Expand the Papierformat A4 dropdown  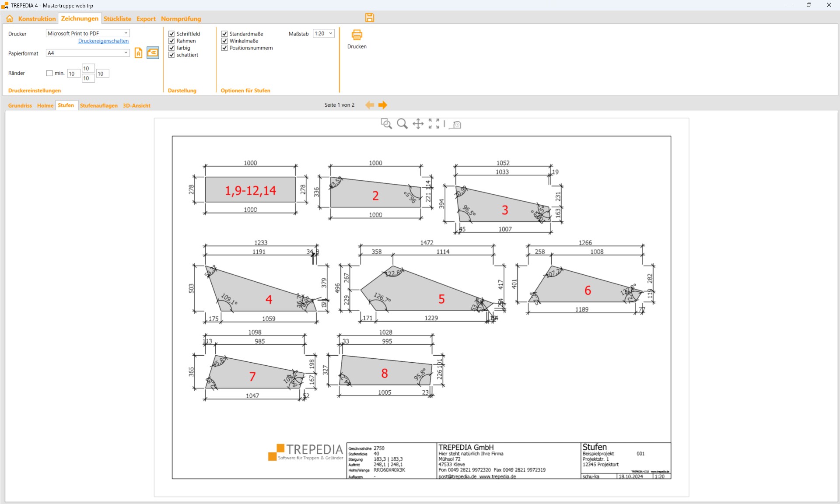[126, 53]
